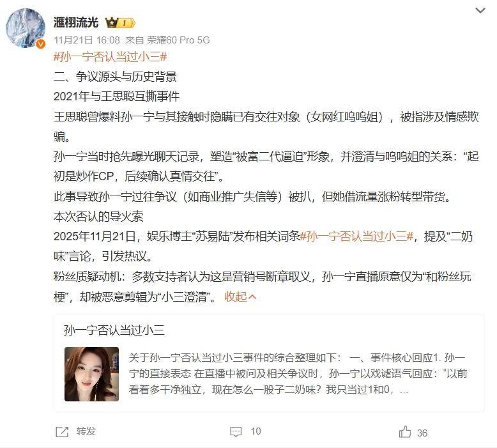
Task: Click the repost share icon
Action: pyautogui.click(x=62, y=431)
